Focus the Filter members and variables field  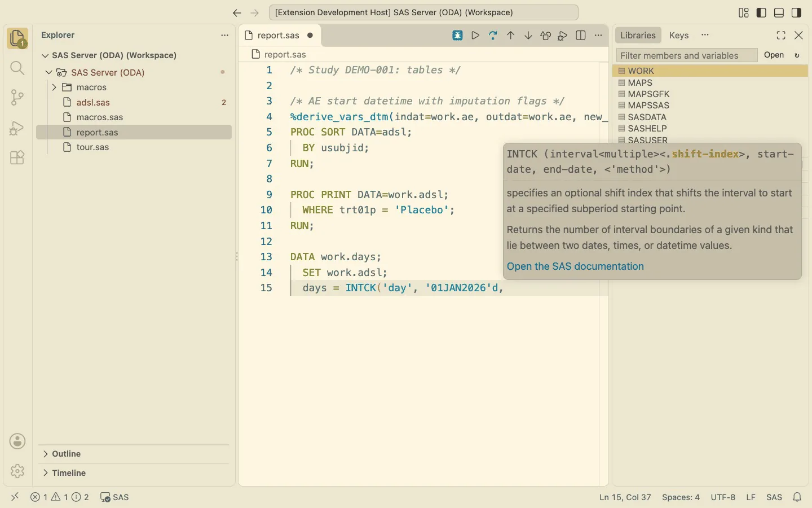click(x=687, y=55)
